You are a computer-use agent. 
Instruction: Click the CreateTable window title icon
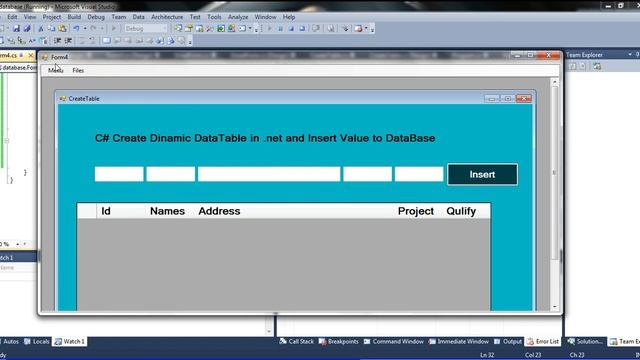(x=62, y=99)
